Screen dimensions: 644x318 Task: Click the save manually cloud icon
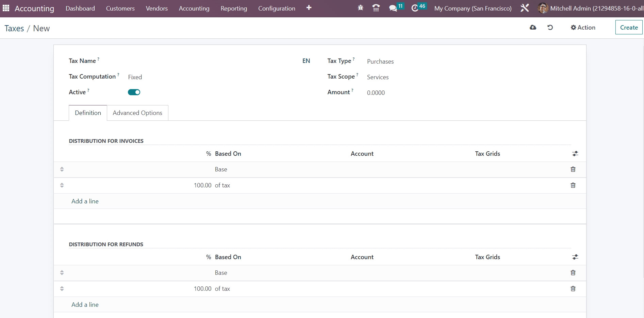coord(533,28)
